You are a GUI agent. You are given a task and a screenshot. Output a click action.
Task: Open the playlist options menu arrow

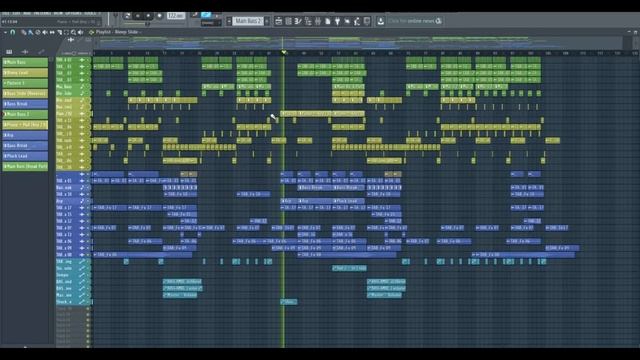(5, 32)
